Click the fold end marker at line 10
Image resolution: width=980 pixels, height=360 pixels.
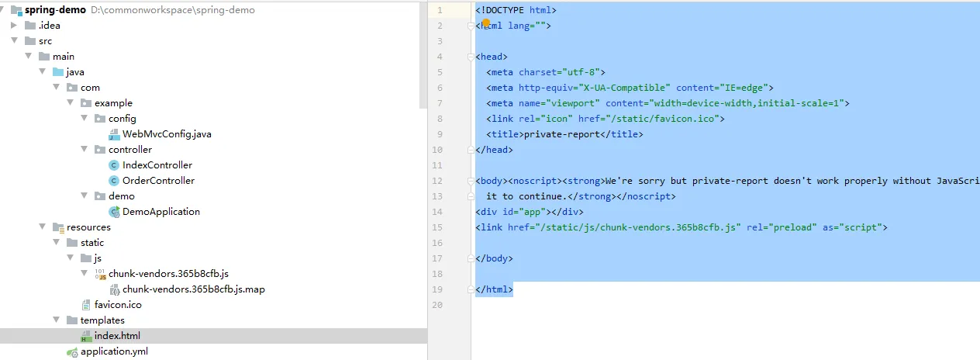click(x=471, y=150)
